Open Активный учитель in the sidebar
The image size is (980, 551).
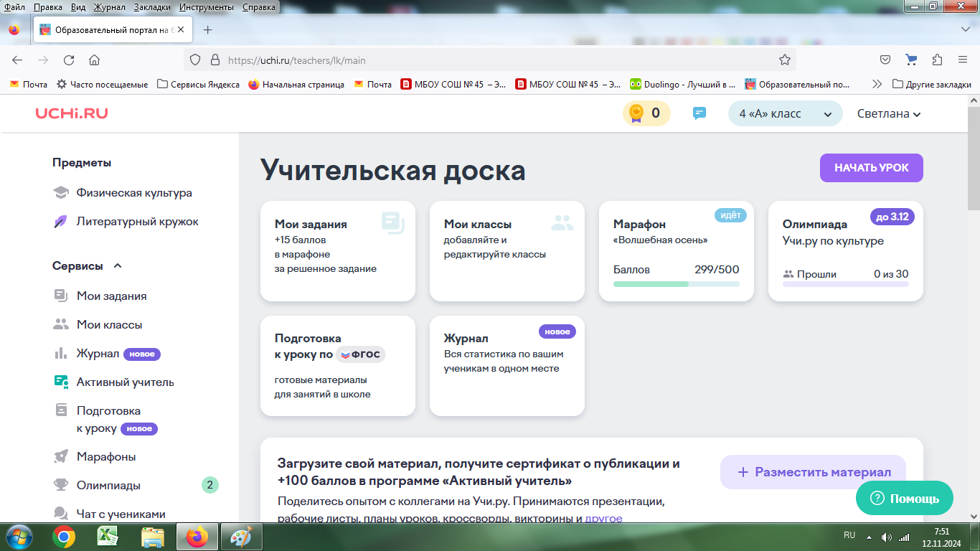(x=114, y=382)
